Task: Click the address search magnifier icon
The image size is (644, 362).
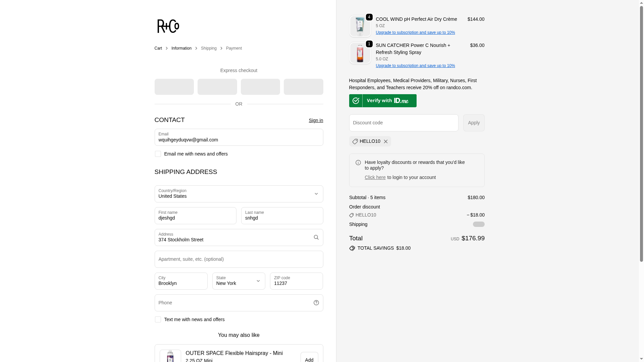Action: (316, 237)
